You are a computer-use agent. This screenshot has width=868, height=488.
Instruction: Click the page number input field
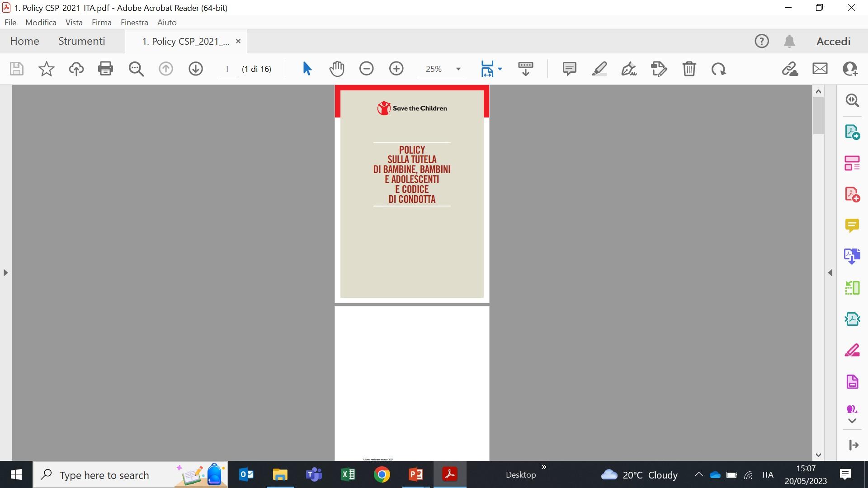pos(227,69)
